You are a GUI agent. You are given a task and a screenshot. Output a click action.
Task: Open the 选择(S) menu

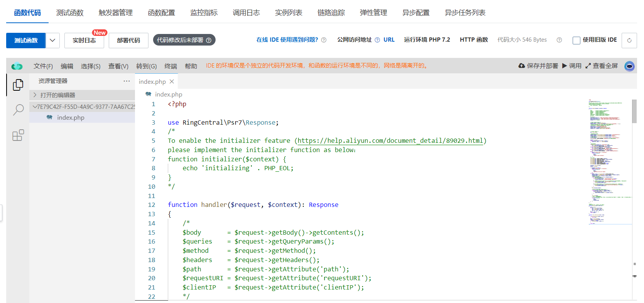[91, 66]
